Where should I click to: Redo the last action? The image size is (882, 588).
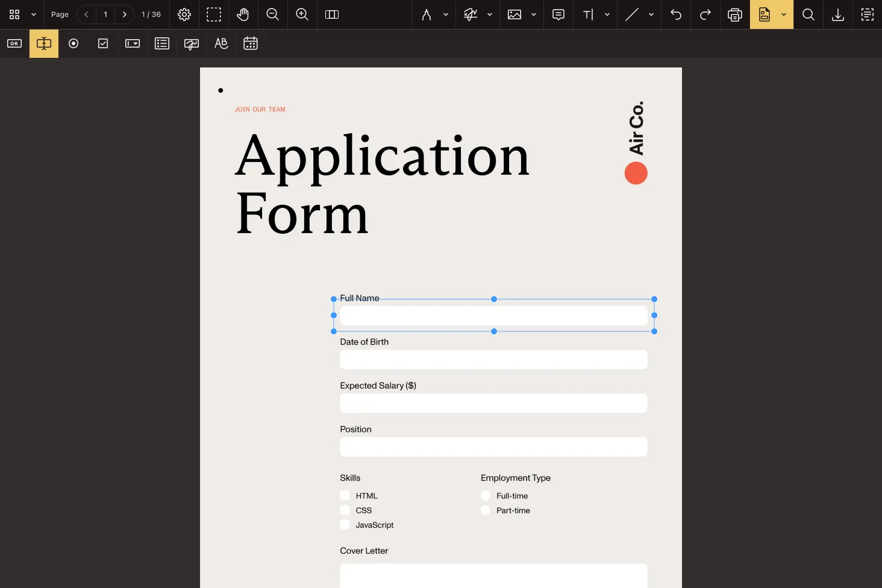(705, 14)
